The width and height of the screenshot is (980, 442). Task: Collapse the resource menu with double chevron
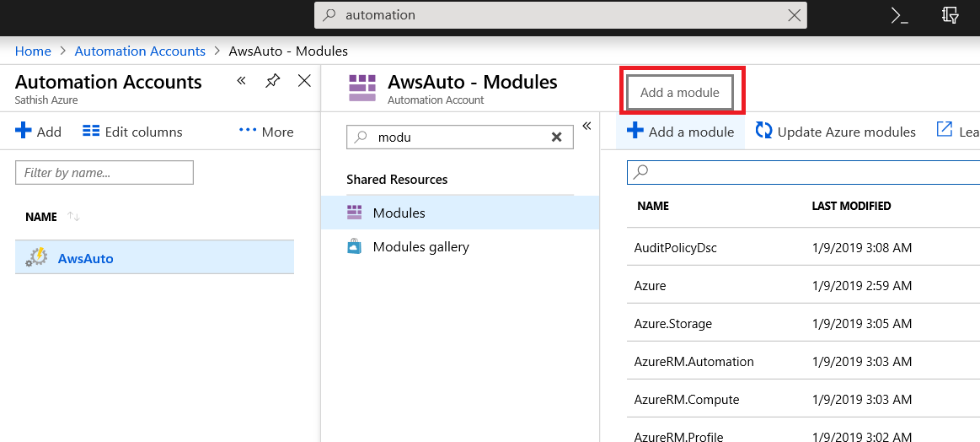point(586,126)
